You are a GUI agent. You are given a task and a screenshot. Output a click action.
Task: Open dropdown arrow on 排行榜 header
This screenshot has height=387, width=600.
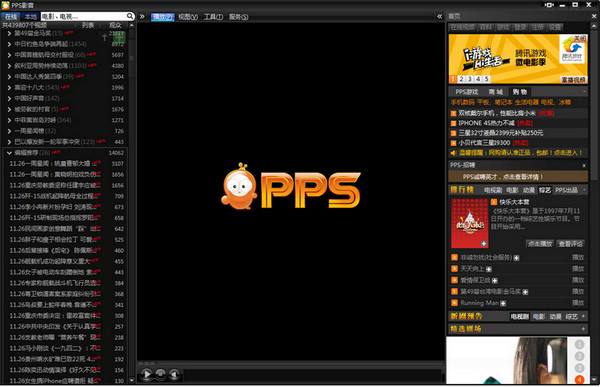(x=584, y=190)
